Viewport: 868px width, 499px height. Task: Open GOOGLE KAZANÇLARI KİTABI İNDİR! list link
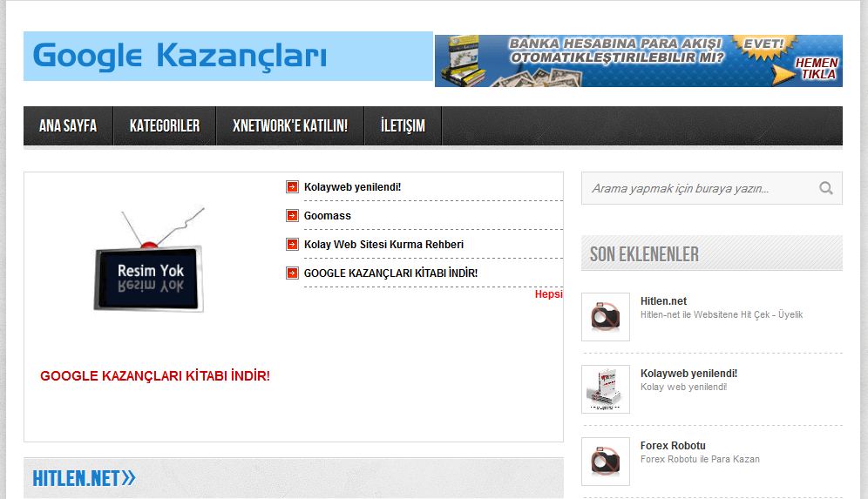click(390, 273)
